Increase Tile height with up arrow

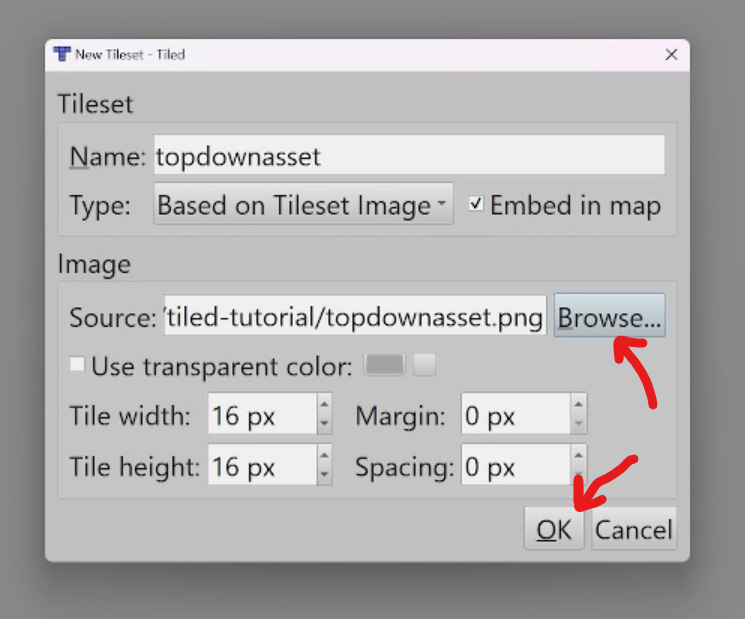[325, 456]
